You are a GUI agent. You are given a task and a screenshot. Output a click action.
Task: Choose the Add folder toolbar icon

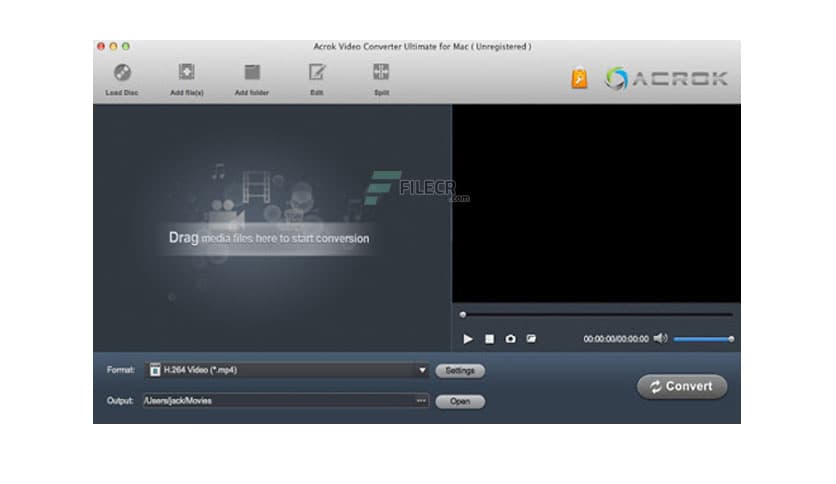pos(252,79)
